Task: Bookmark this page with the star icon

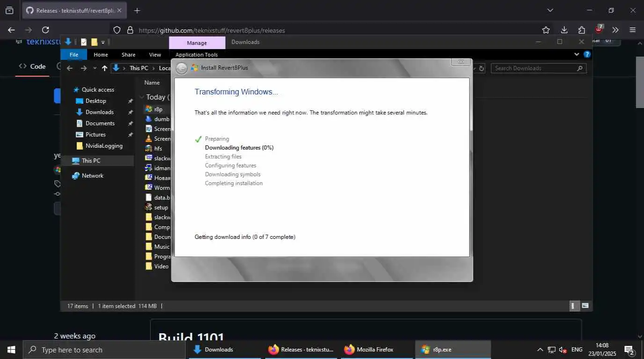Action: point(546,30)
